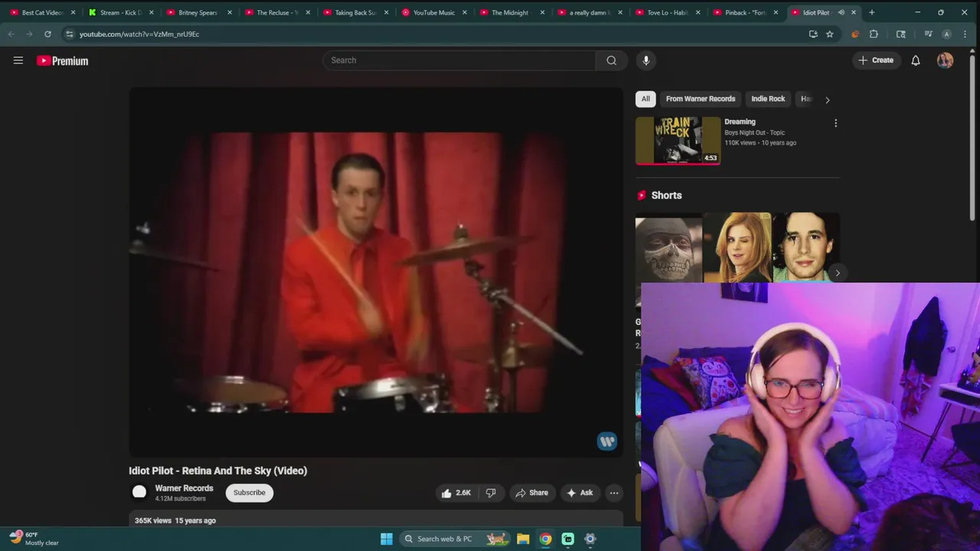Open Warner Records channel avatar
The width and height of the screenshot is (980, 551).
(139, 493)
